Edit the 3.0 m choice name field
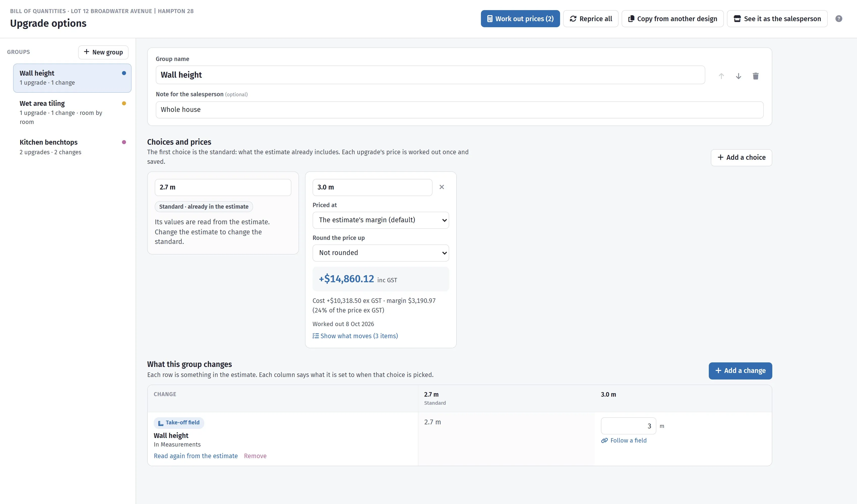 click(372, 187)
